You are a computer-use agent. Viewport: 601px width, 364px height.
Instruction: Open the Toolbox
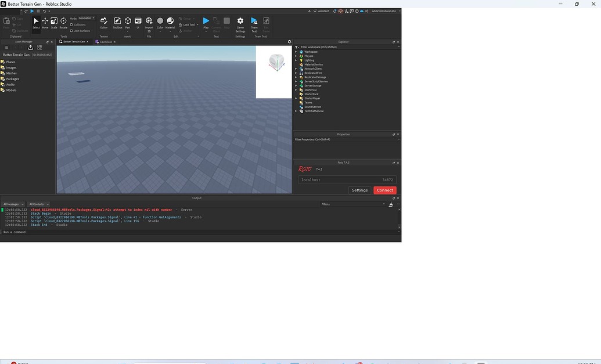pyautogui.click(x=117, y=22)
